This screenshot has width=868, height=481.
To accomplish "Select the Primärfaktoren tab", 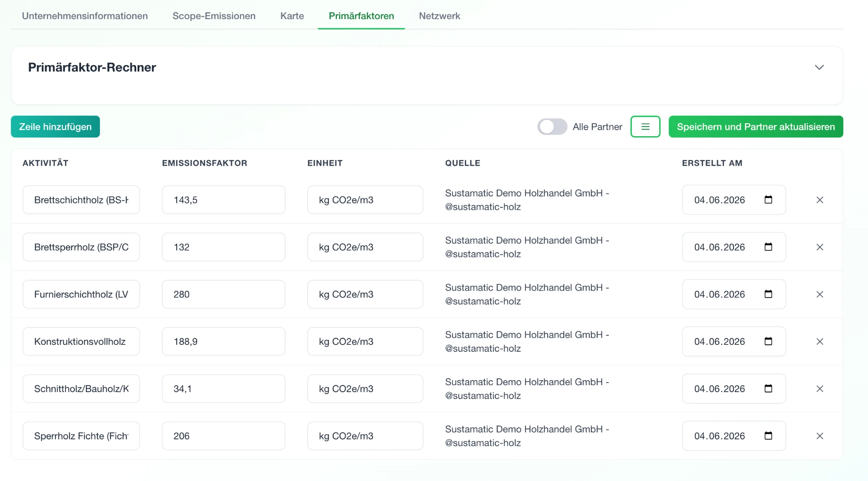I will point(362,16).
